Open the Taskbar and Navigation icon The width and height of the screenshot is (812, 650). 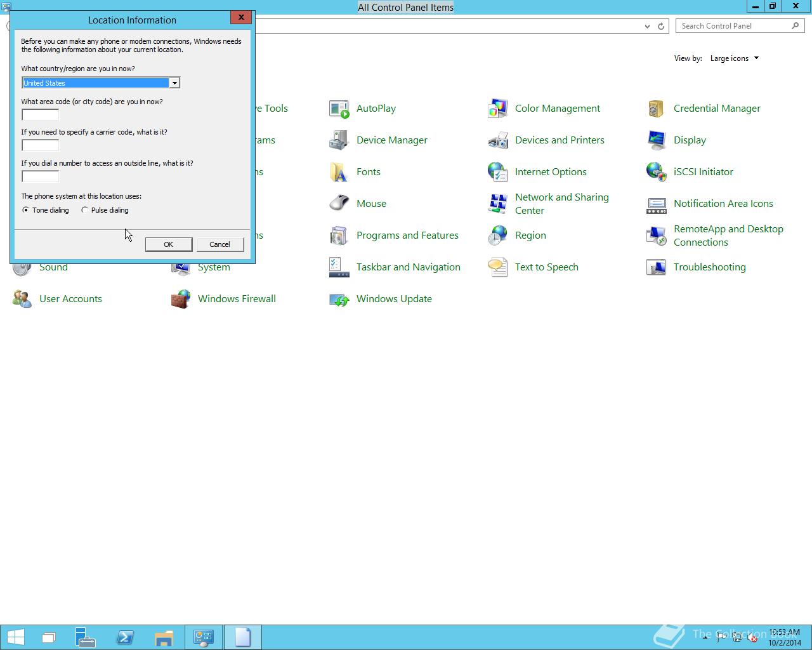[x=339, y=267]
